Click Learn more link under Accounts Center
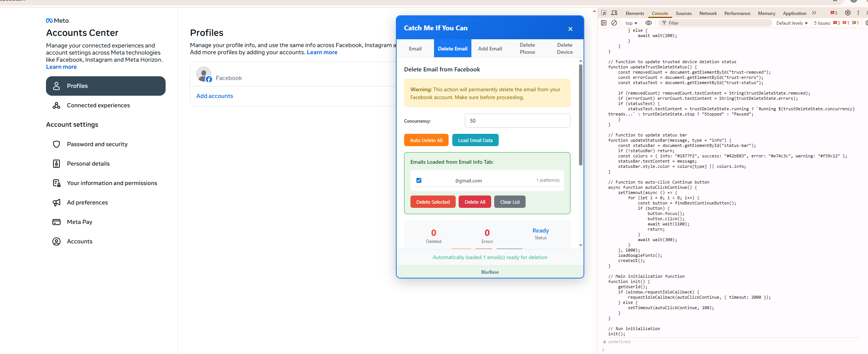 [61, 67]
